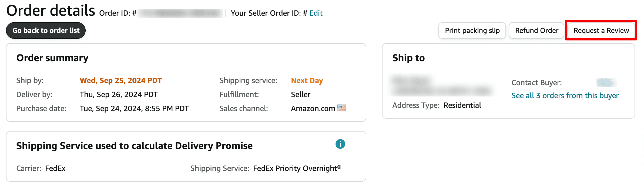
Task: Click the Order details page heading
Action: pyautogui.click(x=51, y=11)
